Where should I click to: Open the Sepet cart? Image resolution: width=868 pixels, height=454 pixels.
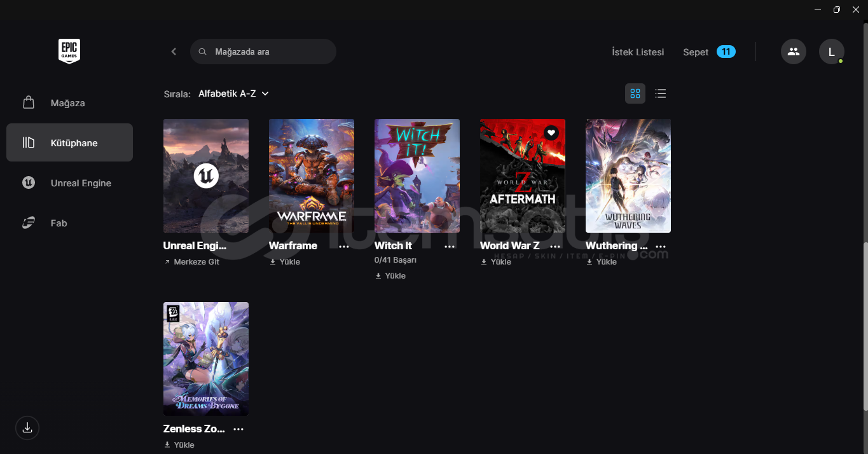(x=696, y=52)
